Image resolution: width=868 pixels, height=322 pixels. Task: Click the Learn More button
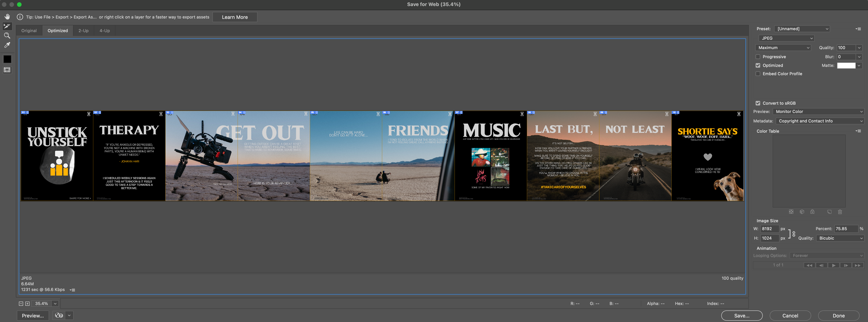235,17
